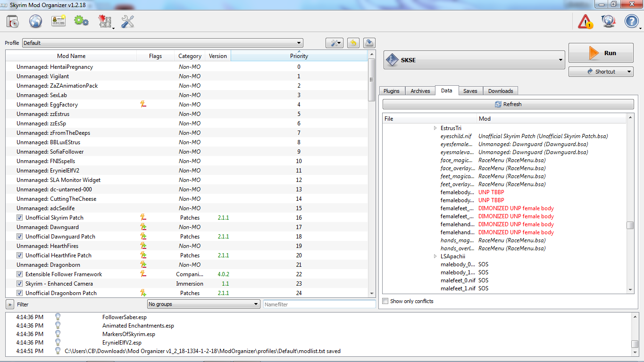Viewport: 644px width, 362px height.
Task: Open the Shortcut dropdown menu
Action: [601, 72]
